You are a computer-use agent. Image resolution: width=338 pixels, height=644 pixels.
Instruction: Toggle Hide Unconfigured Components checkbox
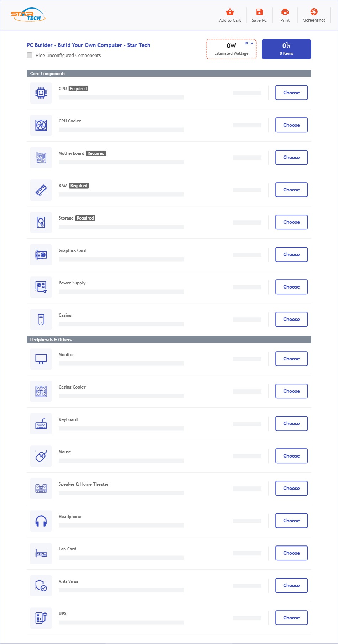(30, 55)
